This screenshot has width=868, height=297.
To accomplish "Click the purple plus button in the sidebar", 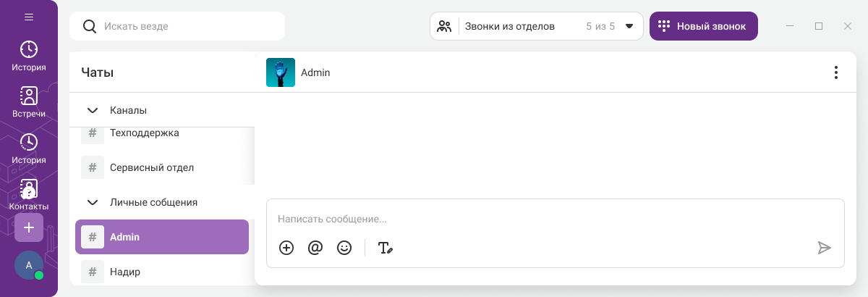I will click(29, 227).
